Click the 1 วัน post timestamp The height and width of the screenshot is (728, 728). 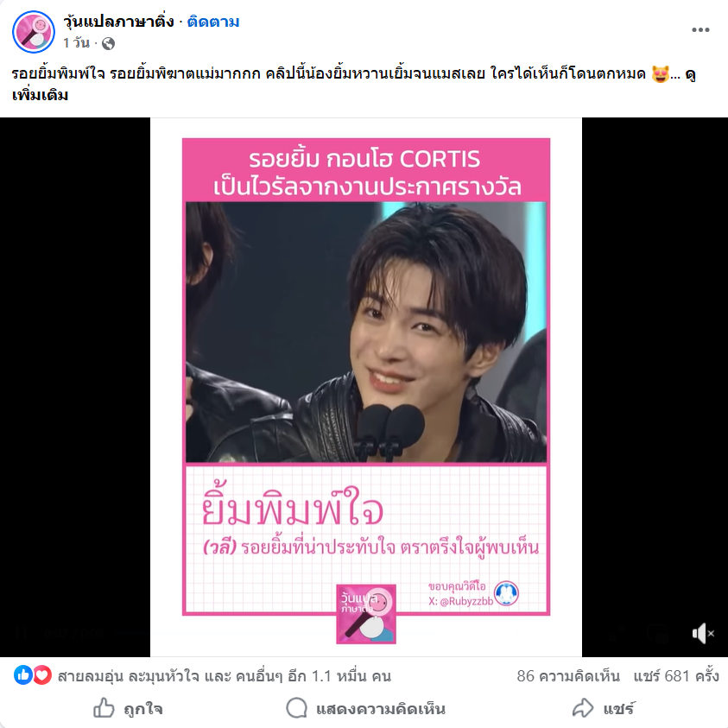pyautogui.click(x=77, y=43)
